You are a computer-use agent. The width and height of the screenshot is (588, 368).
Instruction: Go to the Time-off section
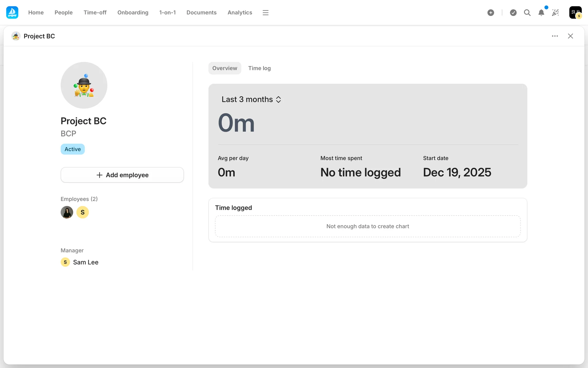(95, 13)
